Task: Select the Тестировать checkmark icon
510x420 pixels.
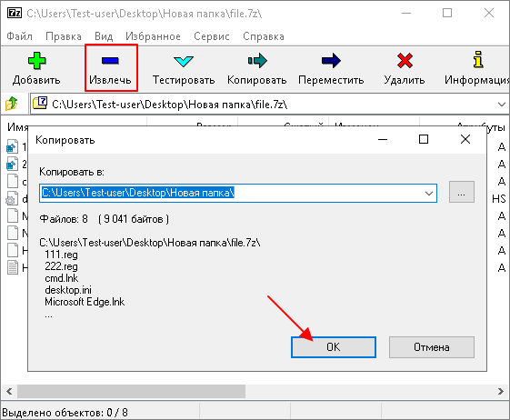Action: (184, 61)
